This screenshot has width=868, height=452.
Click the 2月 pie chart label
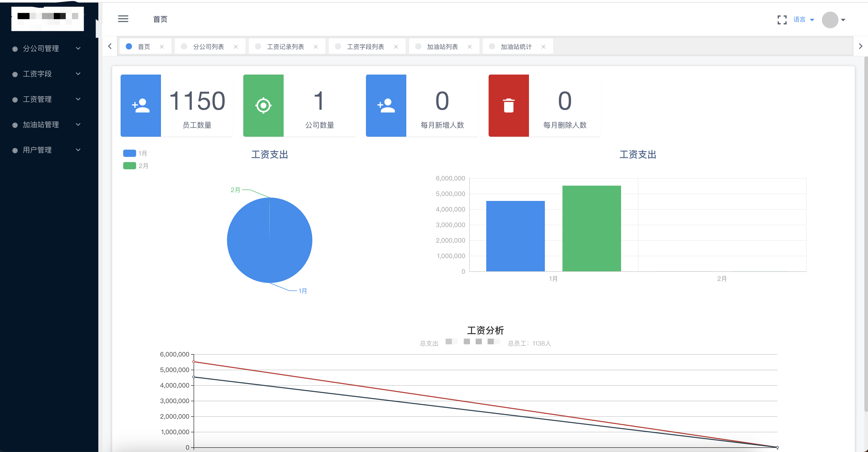[x=235, y=190]
